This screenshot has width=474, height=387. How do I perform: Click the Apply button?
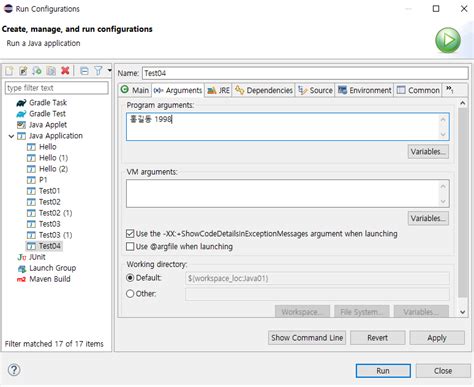click(437, 338)
